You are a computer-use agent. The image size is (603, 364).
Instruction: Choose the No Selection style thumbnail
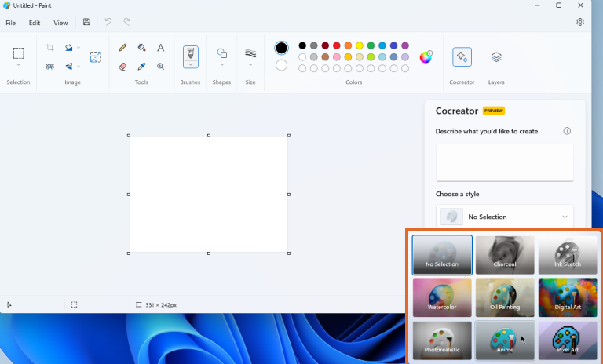[x=442, y=255]
